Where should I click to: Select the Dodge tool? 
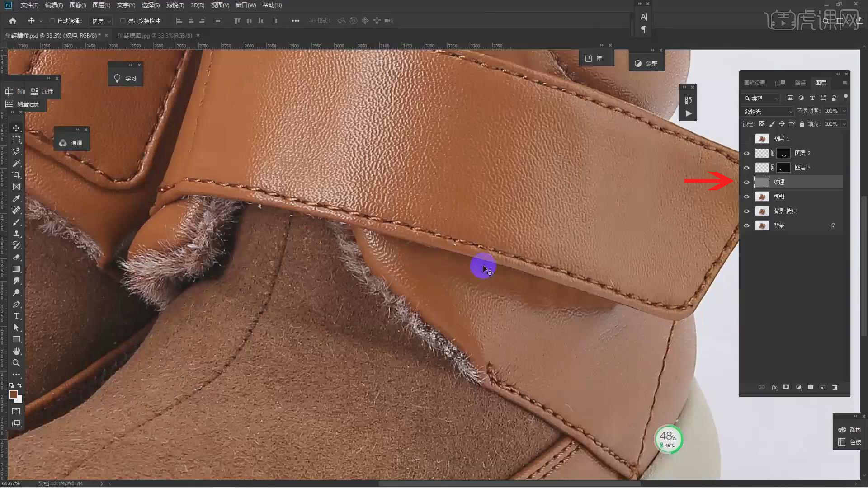[16, 292]
